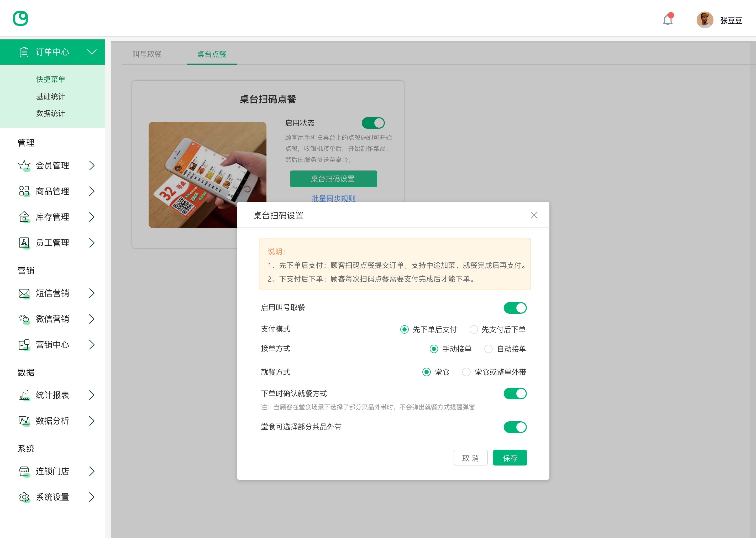Expand the 营销中心 submenu arrow
This screenshot has width=756, height=538.
[x=92, y=345]
